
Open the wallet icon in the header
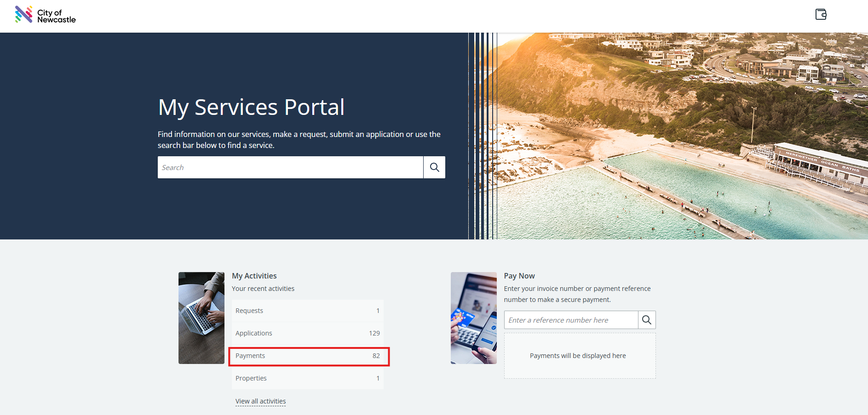tap(821, 15)
